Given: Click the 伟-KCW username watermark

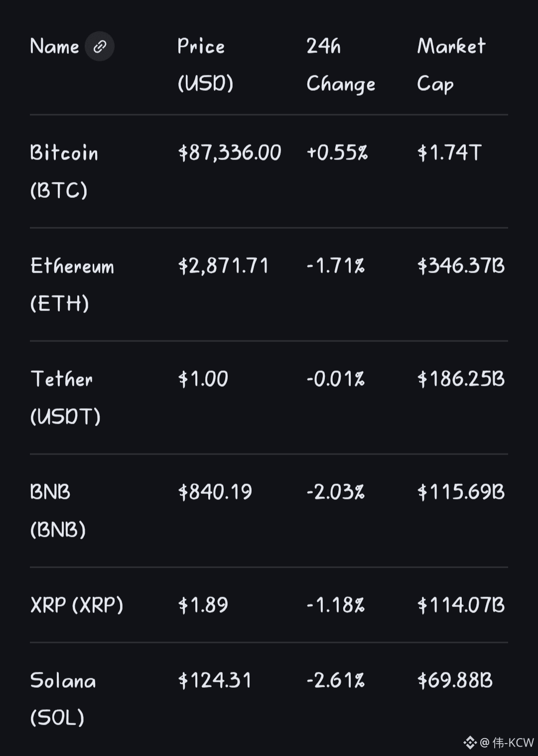Looking at the screenshot, I should point(513,743).
